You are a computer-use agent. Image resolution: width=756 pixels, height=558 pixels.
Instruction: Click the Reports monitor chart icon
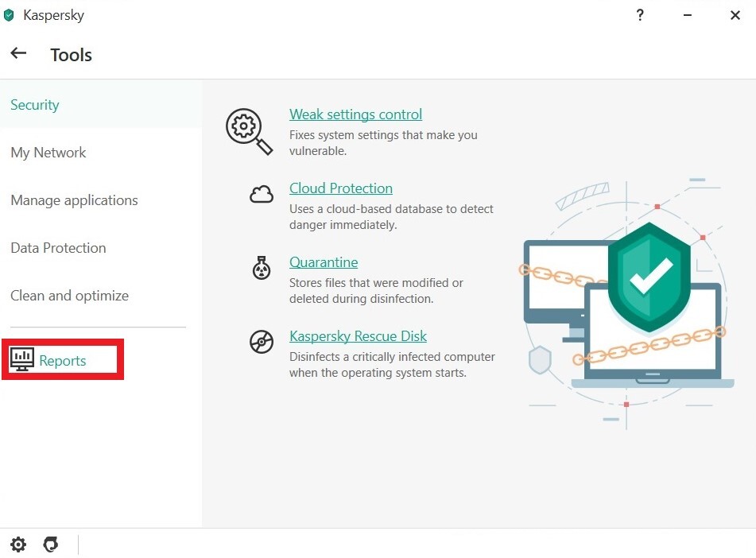point(21,359)
